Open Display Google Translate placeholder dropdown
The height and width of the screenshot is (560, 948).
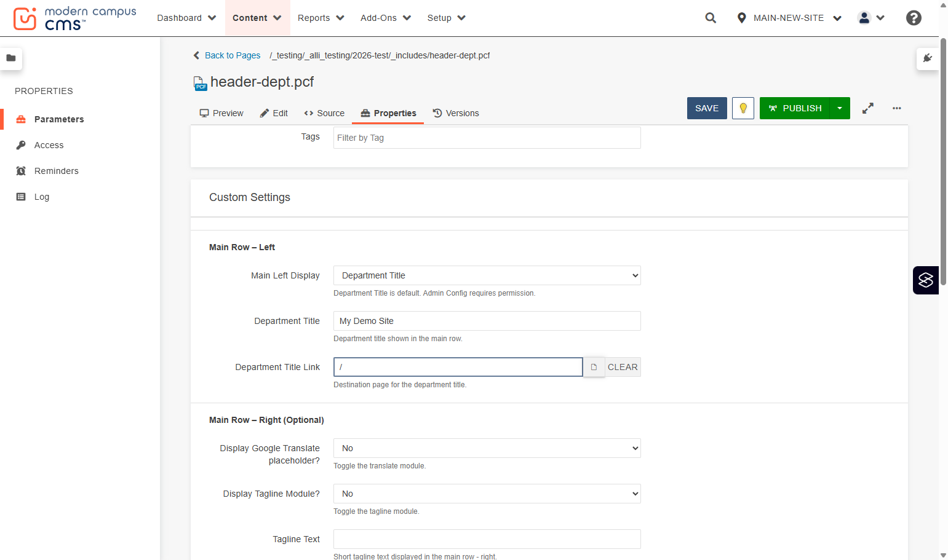tap(487, 448)
